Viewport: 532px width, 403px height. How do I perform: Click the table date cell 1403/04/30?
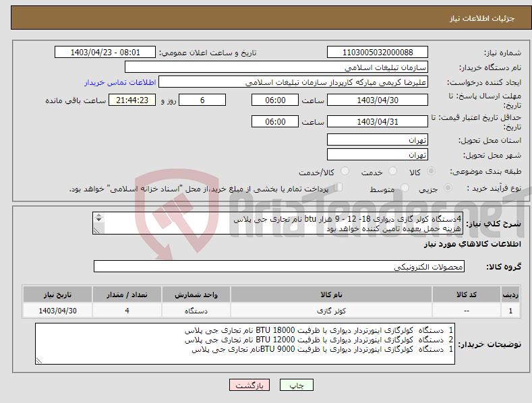coord(58,311)
